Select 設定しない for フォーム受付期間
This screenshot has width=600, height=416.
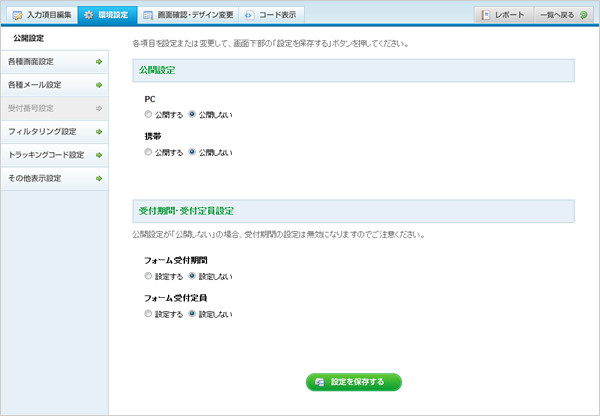(x=192, y=276)
